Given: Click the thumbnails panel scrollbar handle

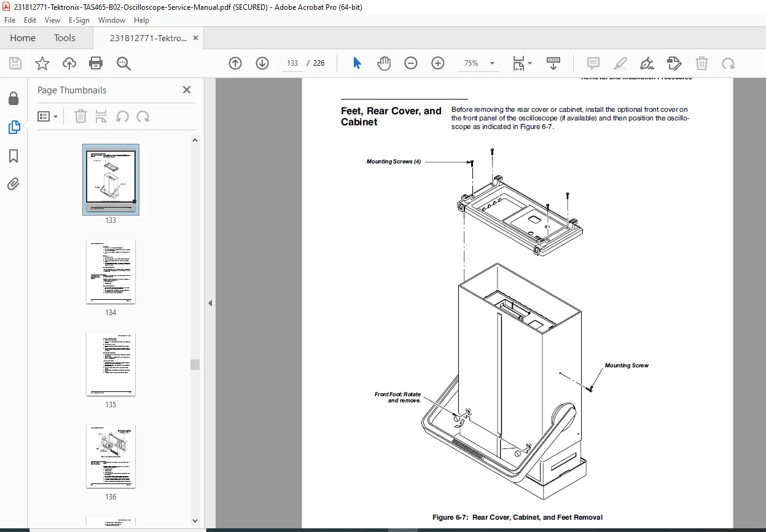Looking at the screenshot, I should [x=195, y=364].
